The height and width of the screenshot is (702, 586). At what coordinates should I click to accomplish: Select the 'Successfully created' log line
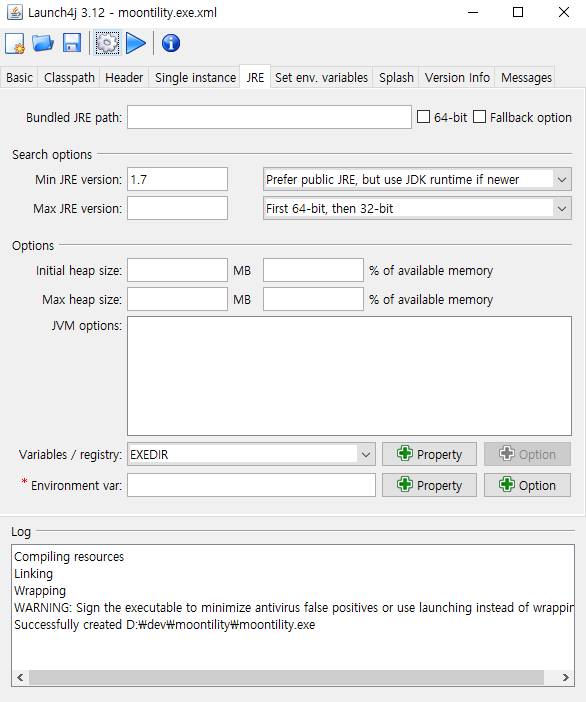(x=164, y=625)
